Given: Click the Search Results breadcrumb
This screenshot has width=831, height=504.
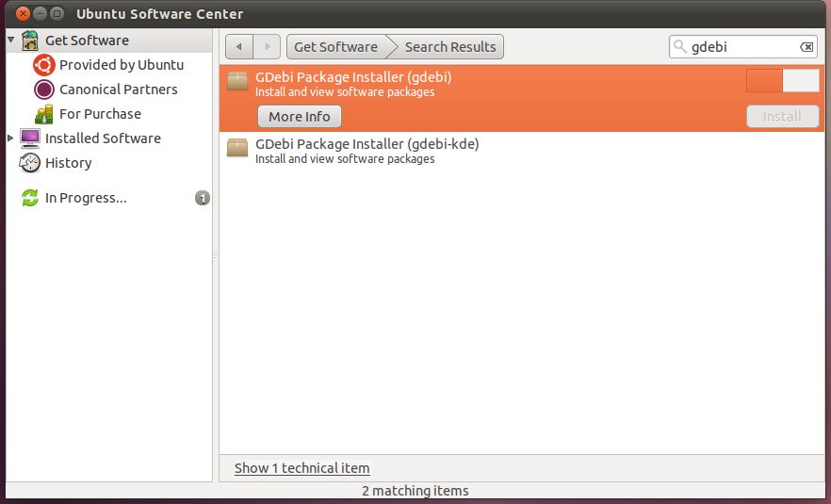Looking at the screenshot, I should pos(450,47).
